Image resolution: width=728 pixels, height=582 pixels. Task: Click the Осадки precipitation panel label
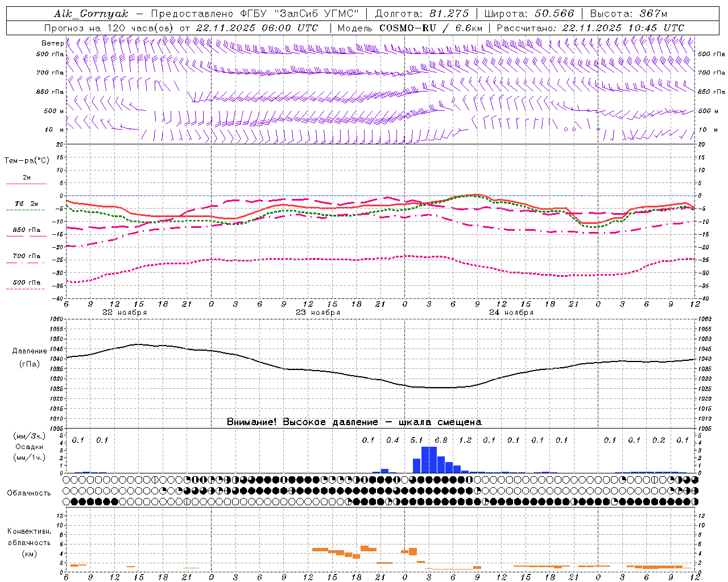[29, 447]
